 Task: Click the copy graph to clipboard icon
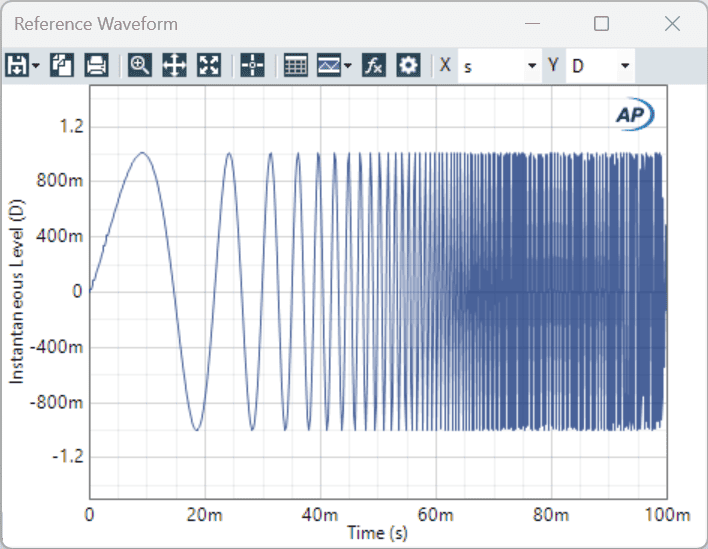(x=63, y=66)
